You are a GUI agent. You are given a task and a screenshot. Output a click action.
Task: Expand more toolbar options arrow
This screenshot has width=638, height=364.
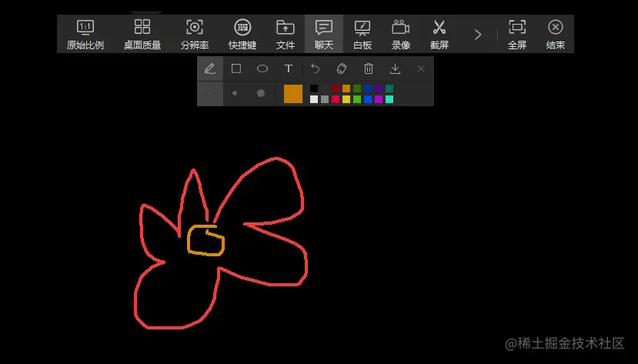[478, 35]
